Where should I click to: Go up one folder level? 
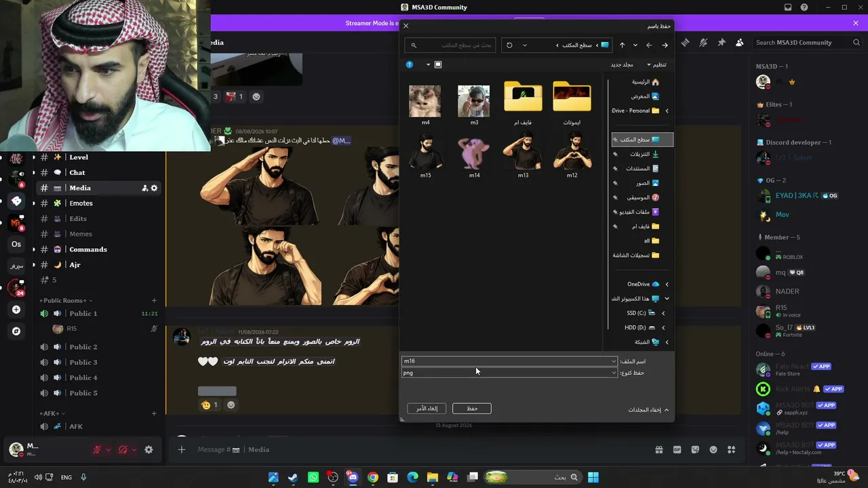(622, 45)
